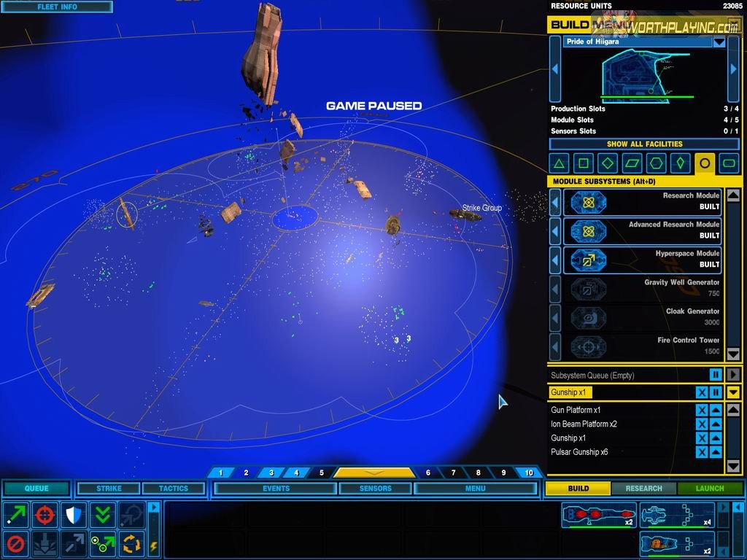Click the green double-chevron command icon

click(x=103, y=515)
